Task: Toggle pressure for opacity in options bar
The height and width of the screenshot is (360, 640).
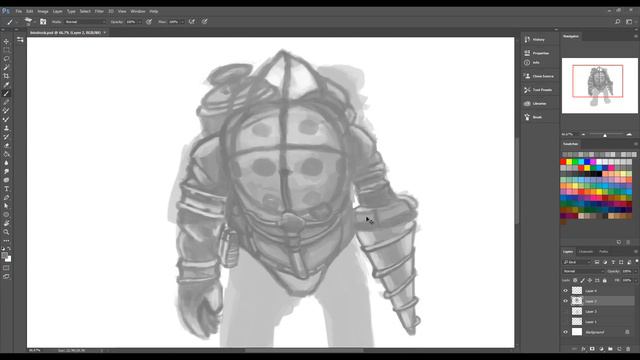Action: click(149, 22)
